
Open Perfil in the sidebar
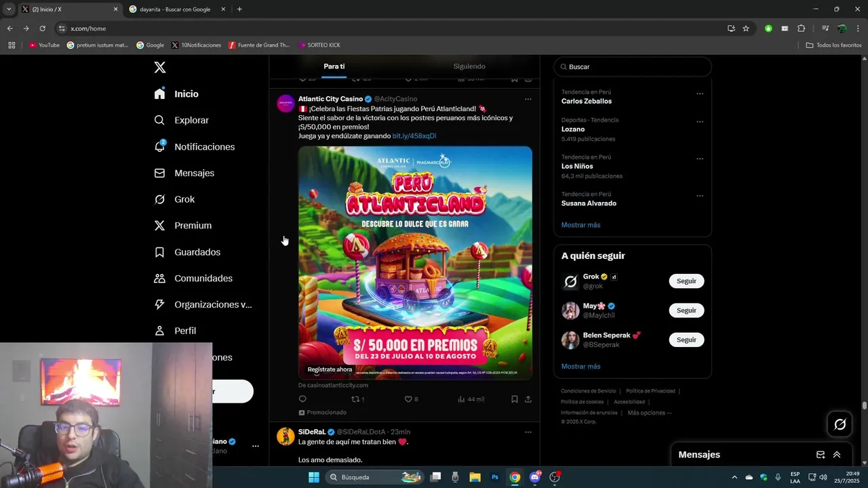175,331
